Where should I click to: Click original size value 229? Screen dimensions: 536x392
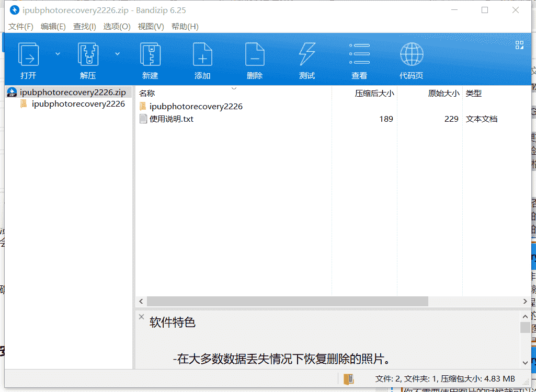451,119
